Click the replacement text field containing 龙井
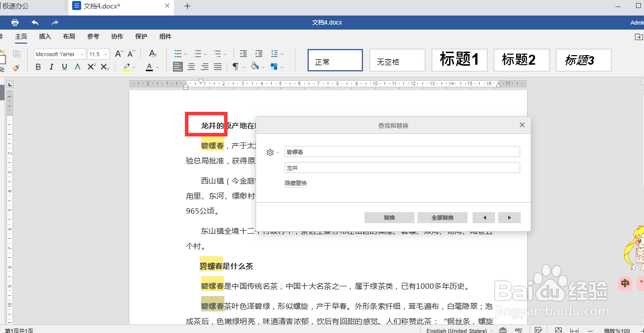 [401, 168]
